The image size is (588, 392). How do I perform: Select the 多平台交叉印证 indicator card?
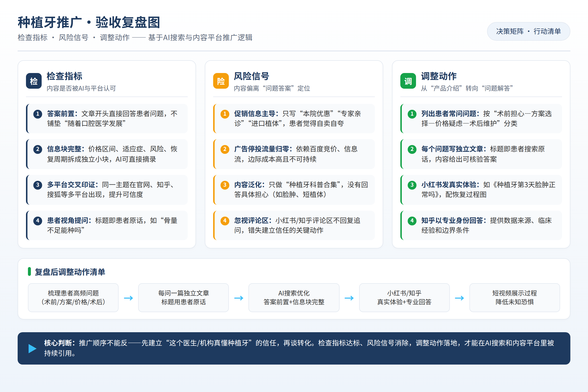(107, 190)
